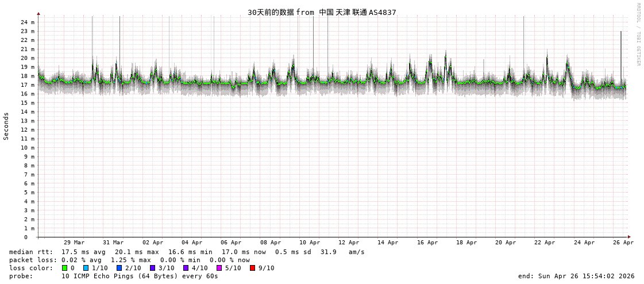Select the 10 Apr date on the x-axis

click(310, 243)
